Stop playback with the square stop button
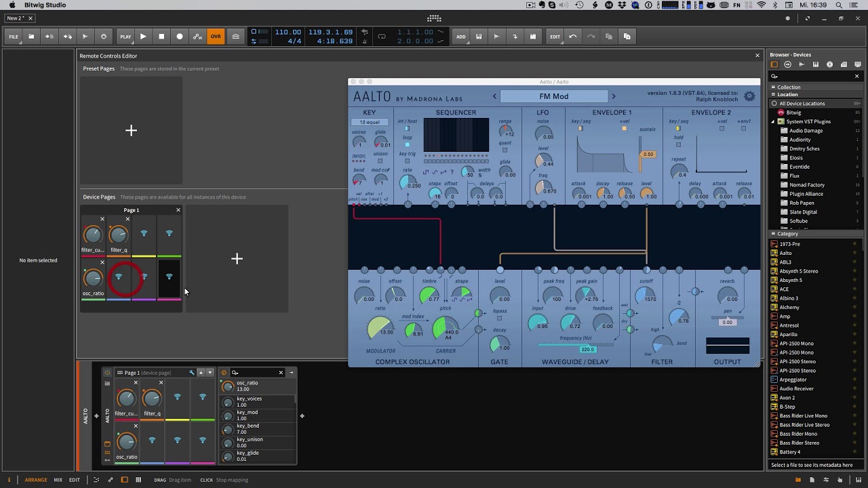The width and height of the screenshot is (868, 488). coord(161,37)
